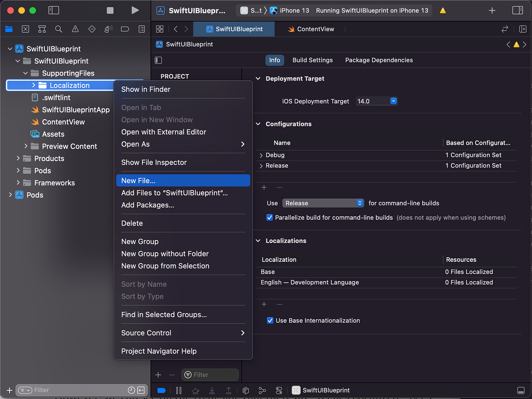Collapse the Configurations section
532x399 pixels.
(258, 124)
